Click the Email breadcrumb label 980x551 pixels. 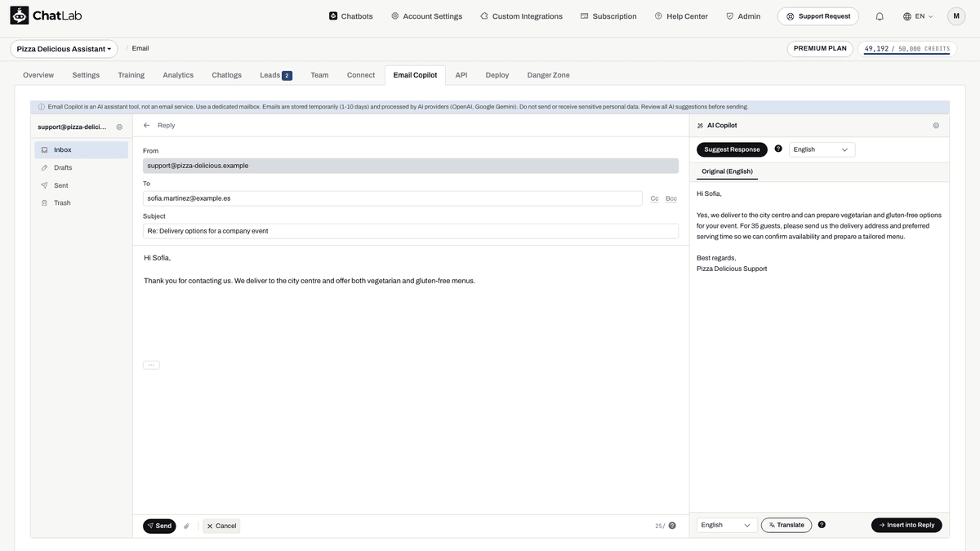(140, 48)
